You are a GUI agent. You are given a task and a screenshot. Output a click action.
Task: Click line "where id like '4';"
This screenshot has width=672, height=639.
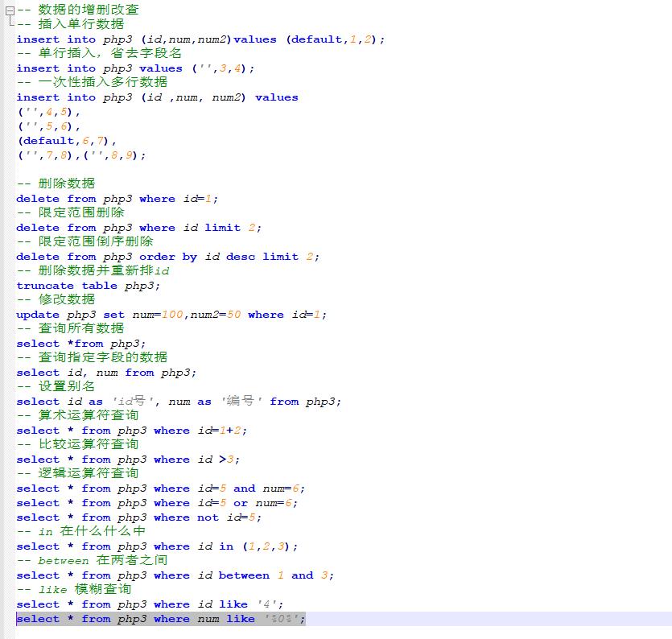150,604
